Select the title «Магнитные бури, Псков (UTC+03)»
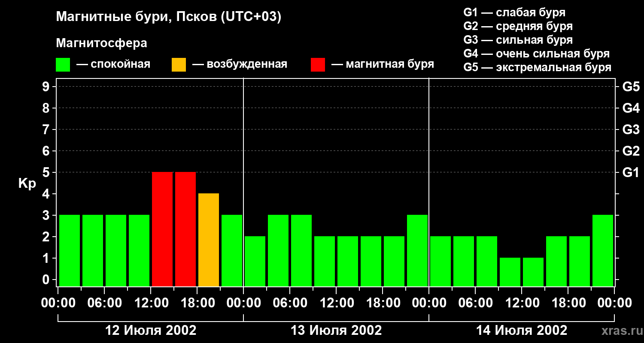644x343 pixels. (169, 17)
